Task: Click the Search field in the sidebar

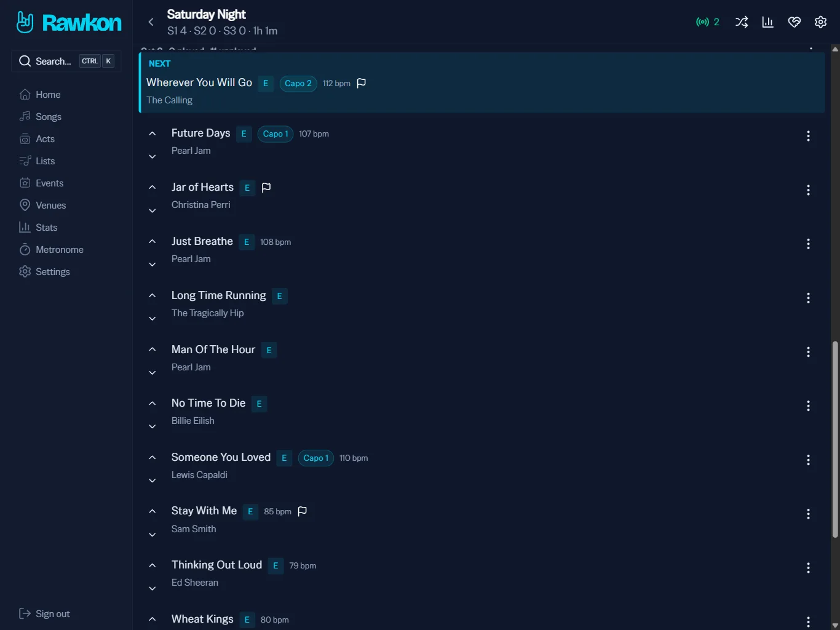Action: (x=66, y=61)
